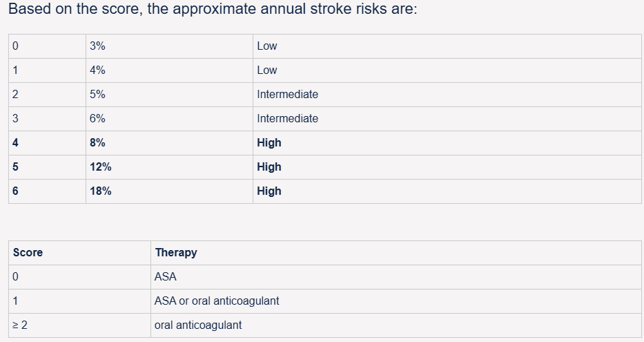Click the ASA or oral anticoagulant cell
The width and height of the screenshot is (644, 342).
click(x=396, y=301)
